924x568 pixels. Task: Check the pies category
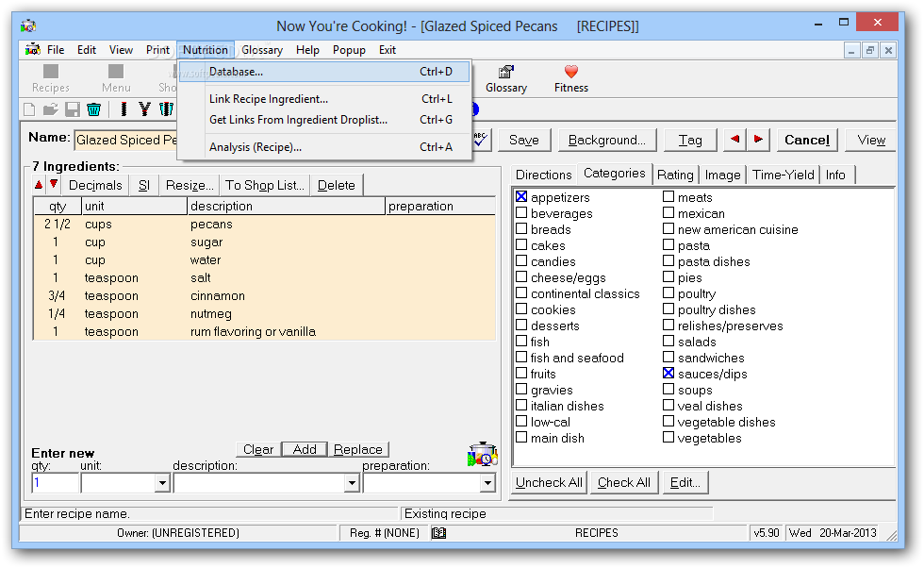pos(668,276)
